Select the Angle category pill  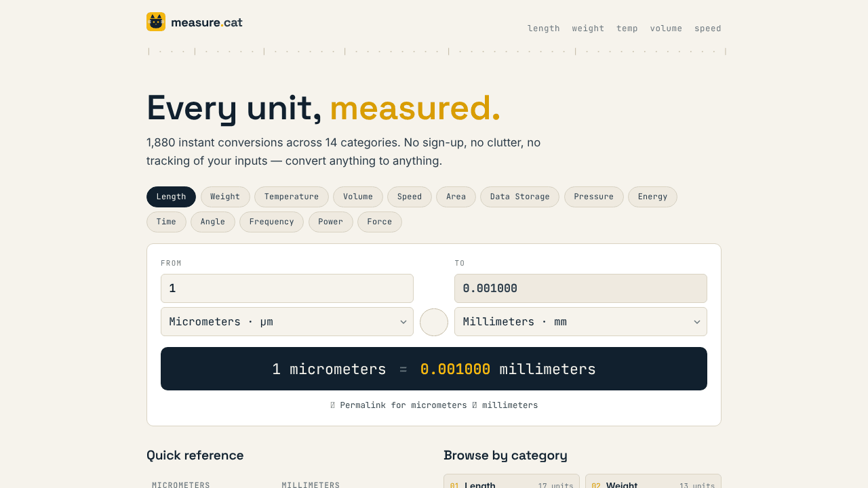[213, 222]
